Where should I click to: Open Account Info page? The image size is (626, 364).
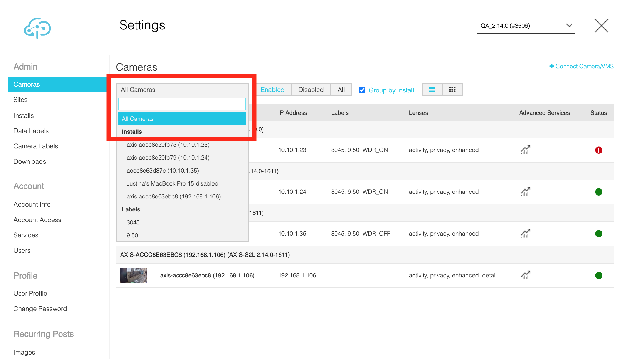tap(32, 204)
